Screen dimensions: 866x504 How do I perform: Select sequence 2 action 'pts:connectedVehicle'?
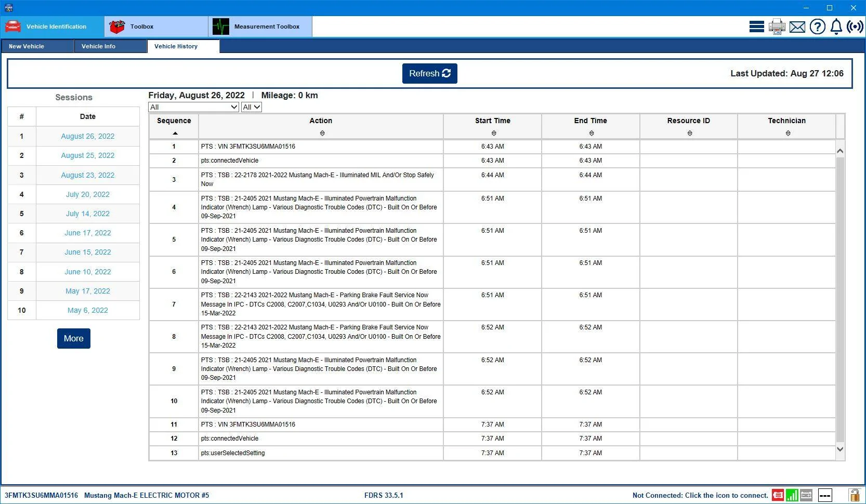[x=230, y=161]
